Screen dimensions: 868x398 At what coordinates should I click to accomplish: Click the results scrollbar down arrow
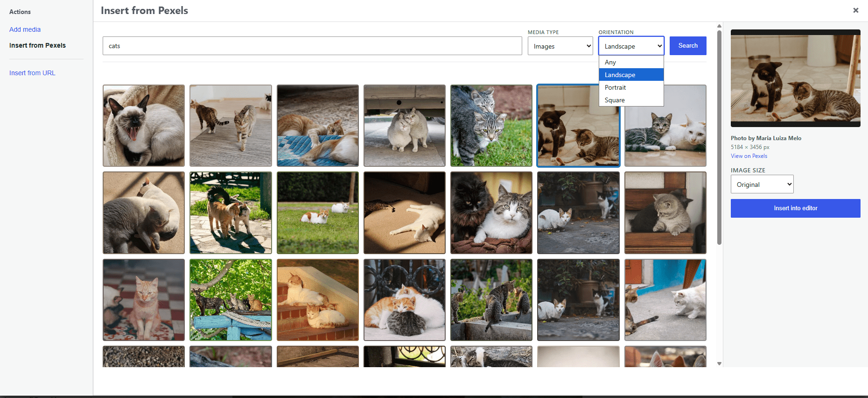click(719, 363)
